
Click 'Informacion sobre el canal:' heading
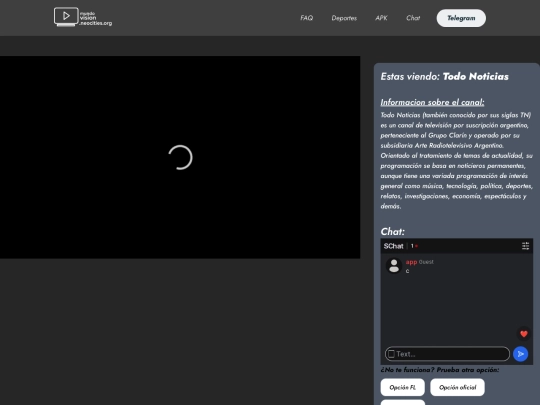[432, 102]
